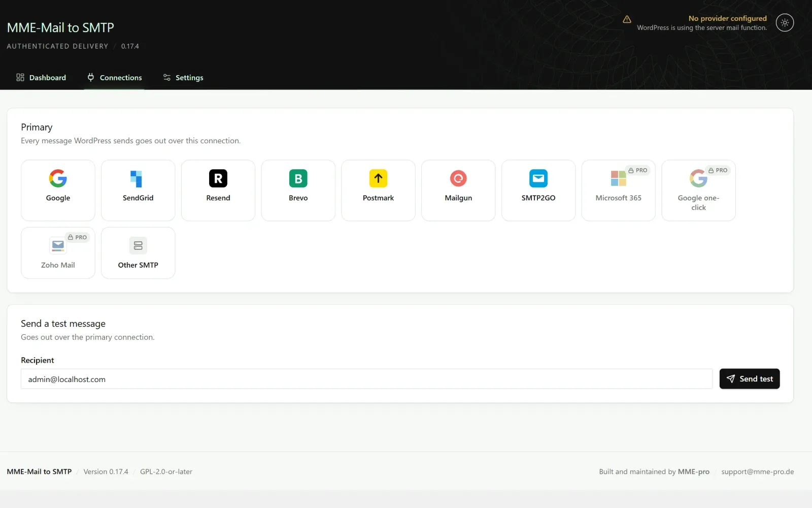The height and width of the screenshot is (508, 812).
Task: Select the Brevo provider icon
Action: (298, 178)
